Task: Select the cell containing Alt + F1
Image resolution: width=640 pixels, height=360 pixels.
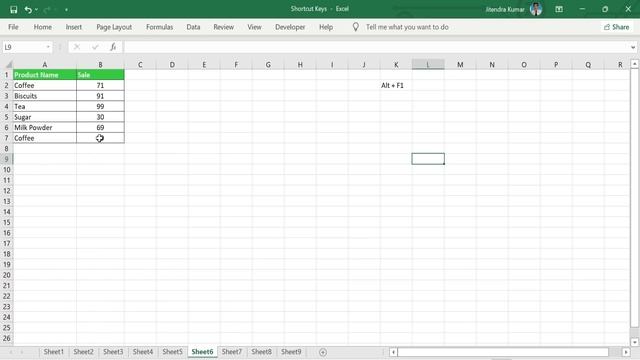Action: [x=396, y=85]
